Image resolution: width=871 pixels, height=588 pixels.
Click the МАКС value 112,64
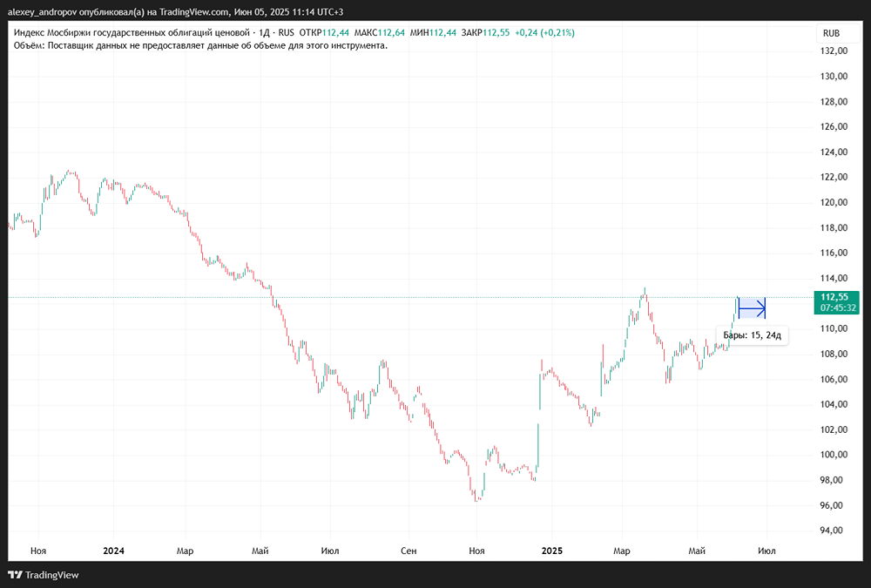tap(391, 33)
